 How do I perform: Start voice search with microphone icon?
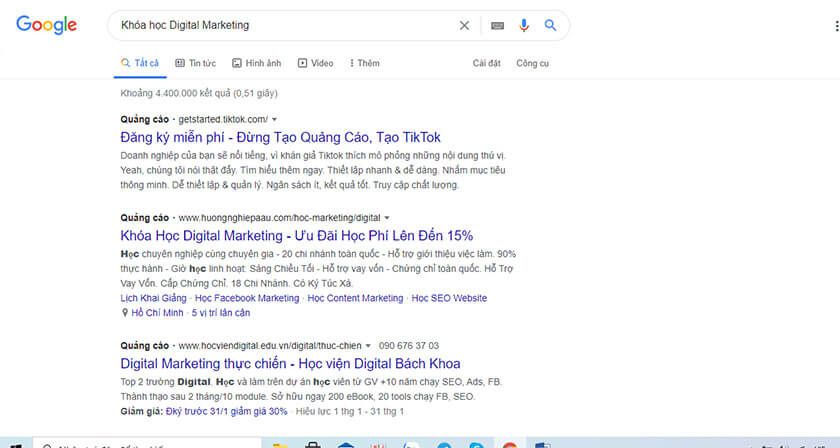(x=524, y=25)
